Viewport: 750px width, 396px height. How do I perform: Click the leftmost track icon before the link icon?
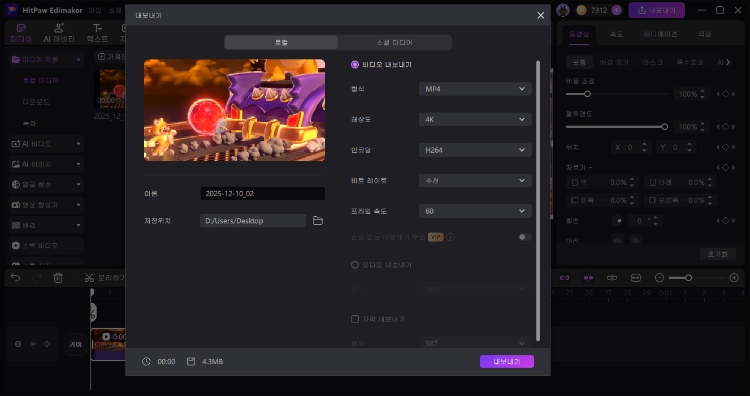tap(18, 344)
